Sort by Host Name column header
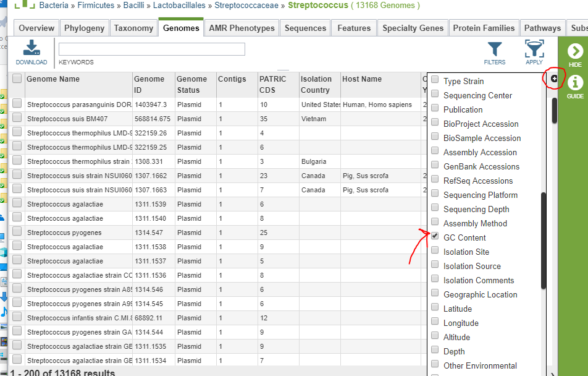588x376 pixels. pos(380,85)
